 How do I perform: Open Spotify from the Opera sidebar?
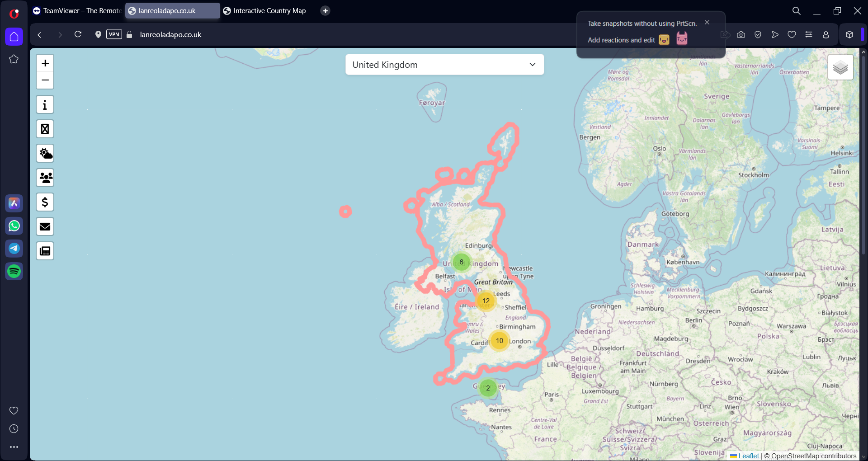14,271
